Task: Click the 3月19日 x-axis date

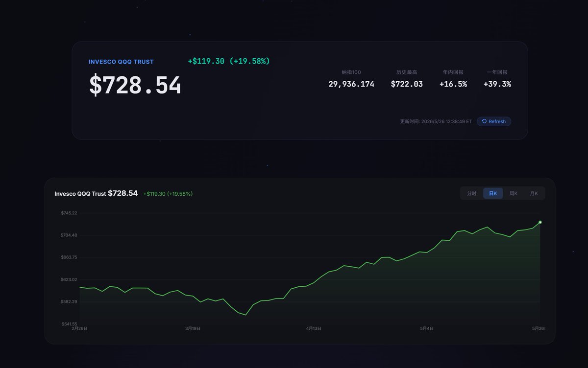Action: (x=193, y=329)
